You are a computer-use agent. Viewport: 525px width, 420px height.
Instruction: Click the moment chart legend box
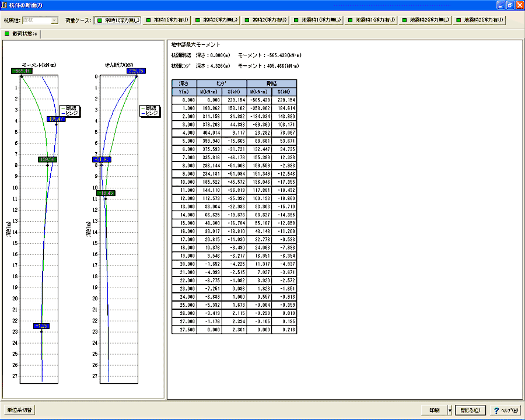70,111
